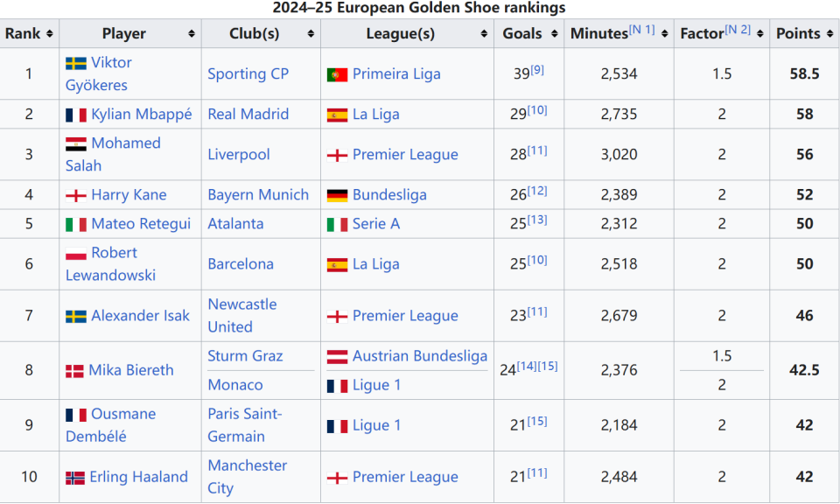Click the Austrian flag next to Austrian Bundesliga

tap(337, 357)
